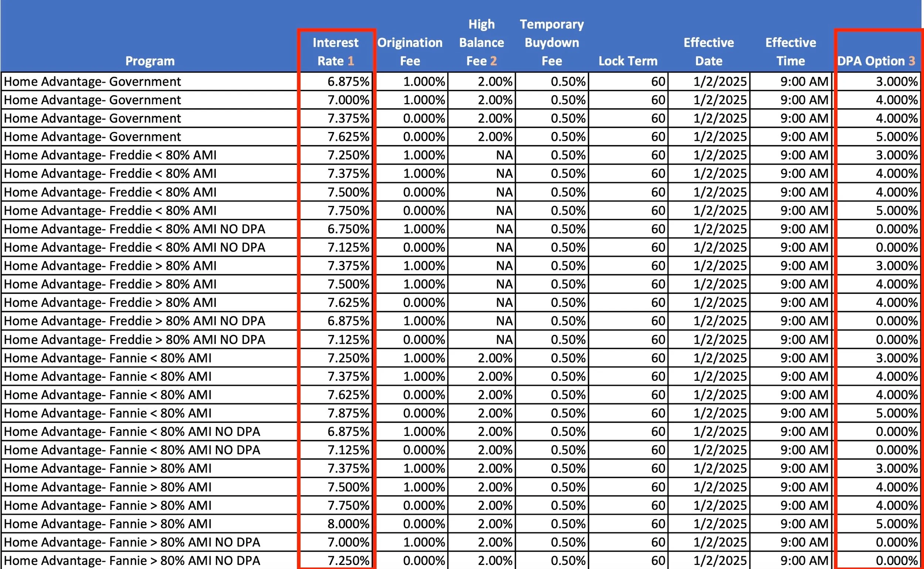Click DPA option 3.000% in first row
Screen dimensions: 924x569
896,82
